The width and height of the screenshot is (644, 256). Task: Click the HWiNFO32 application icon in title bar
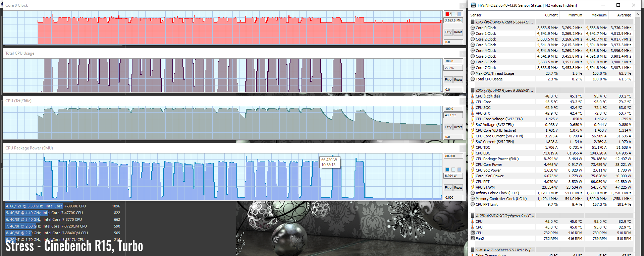coord(473,5)
